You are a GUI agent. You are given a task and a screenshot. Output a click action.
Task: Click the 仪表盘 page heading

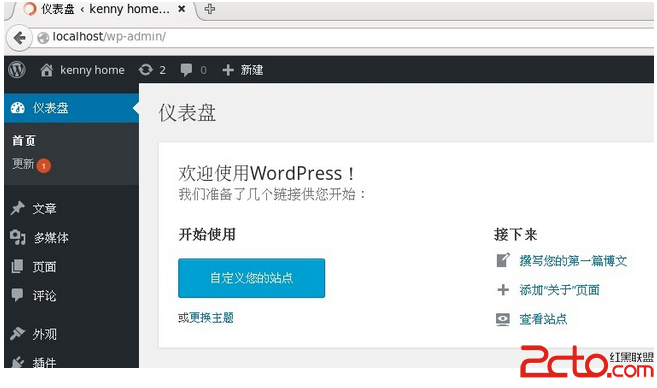coord(187,113)
